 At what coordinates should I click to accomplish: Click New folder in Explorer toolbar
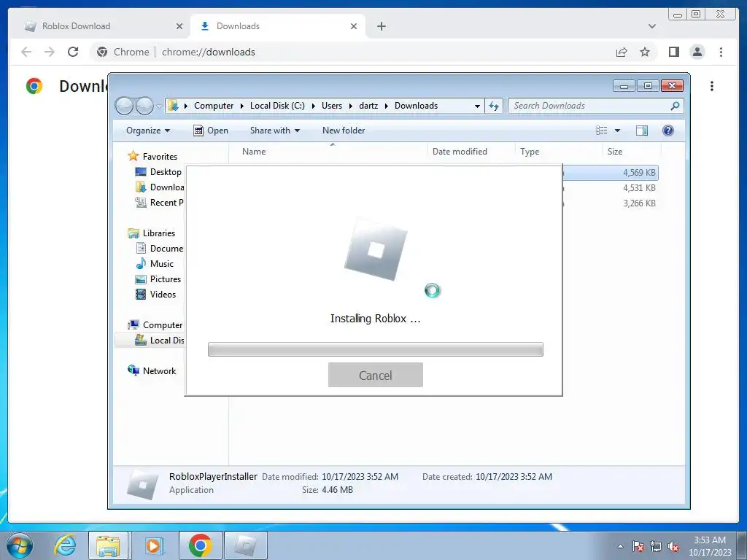344,131
